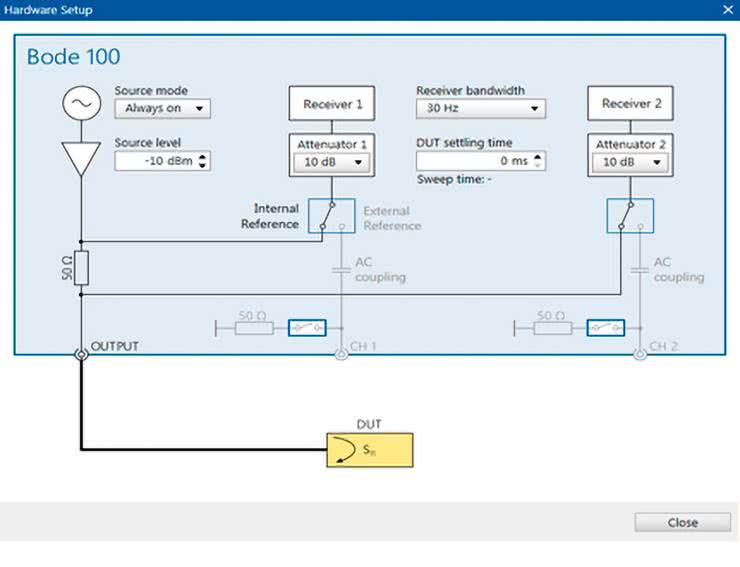Screen dimensions: 740x567
Task: Toggle the CH 2 50 Ω termination switch
Action: pyautogui.click(x=605, y=327)
